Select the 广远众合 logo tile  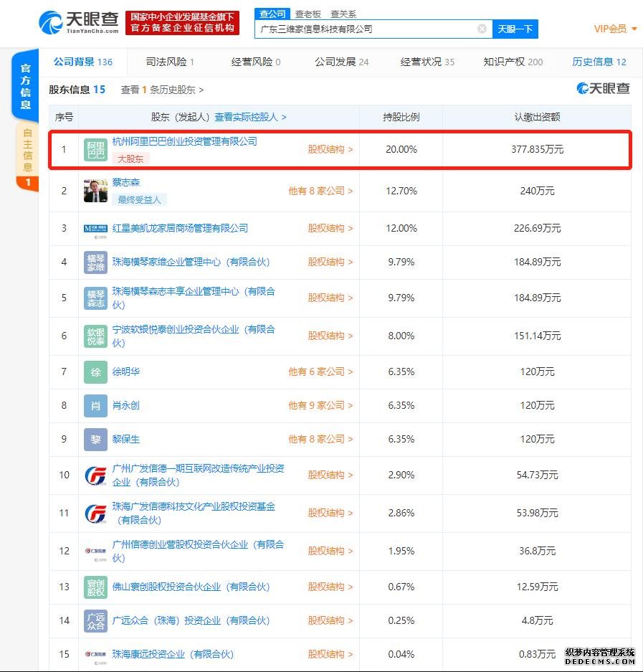coord(95,621)
